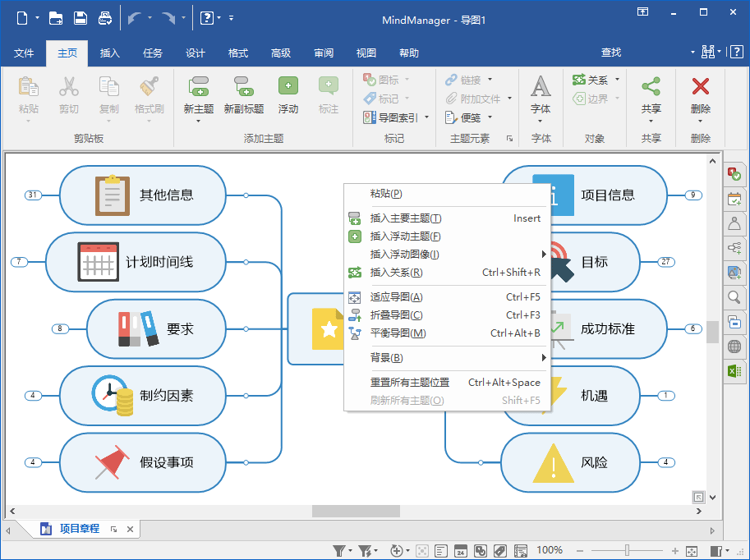The height and width of the screenshot is (560, 750).
Task: Open the 文件 menu tab
Action: point(24,53)
